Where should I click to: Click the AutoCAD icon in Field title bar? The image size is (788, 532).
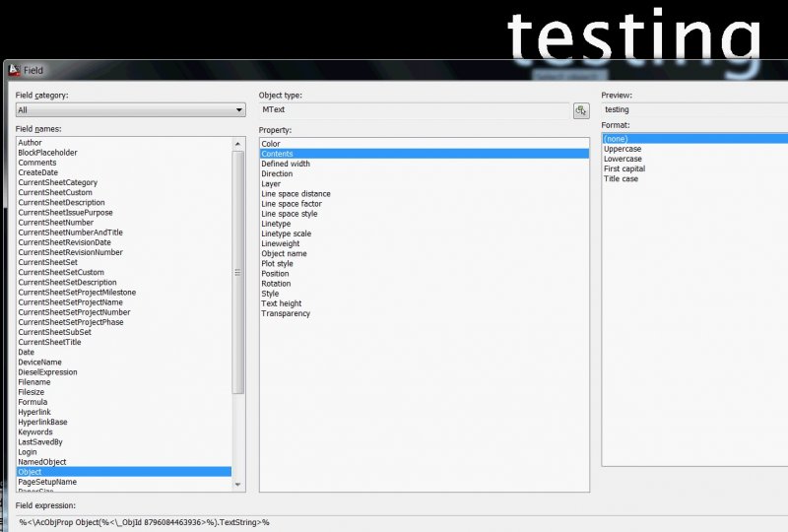click(x=14, y=70)
